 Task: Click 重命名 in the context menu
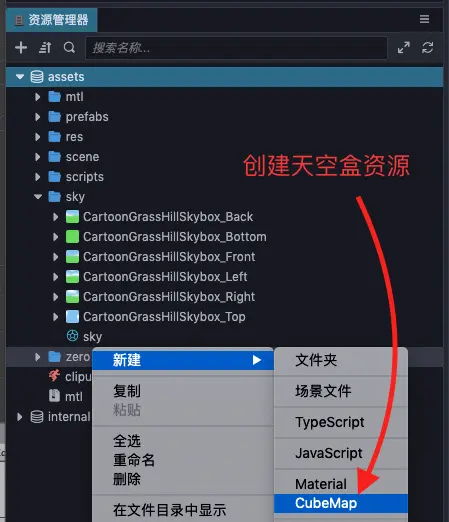tap(134, 460)
